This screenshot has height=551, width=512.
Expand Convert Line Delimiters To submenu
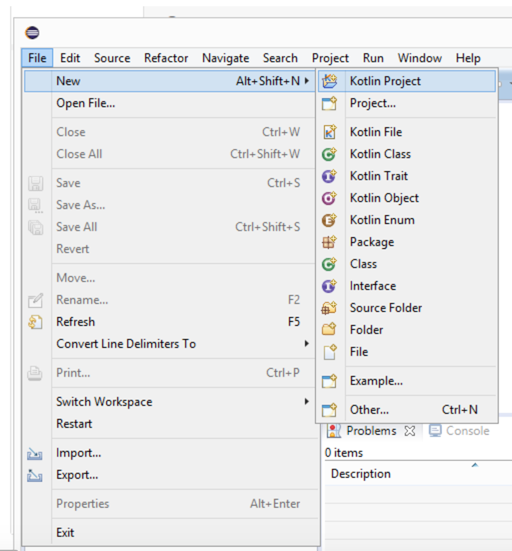point(307,343)
